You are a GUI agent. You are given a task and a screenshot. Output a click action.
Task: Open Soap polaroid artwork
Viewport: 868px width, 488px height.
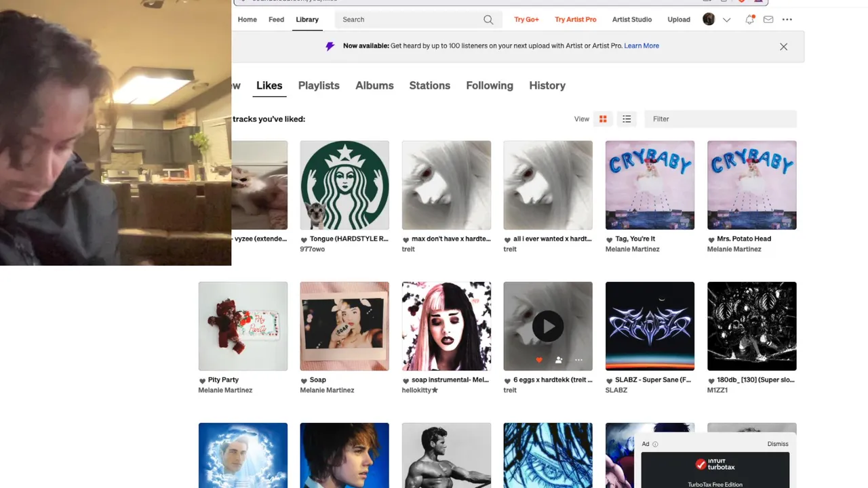point(344,326)
